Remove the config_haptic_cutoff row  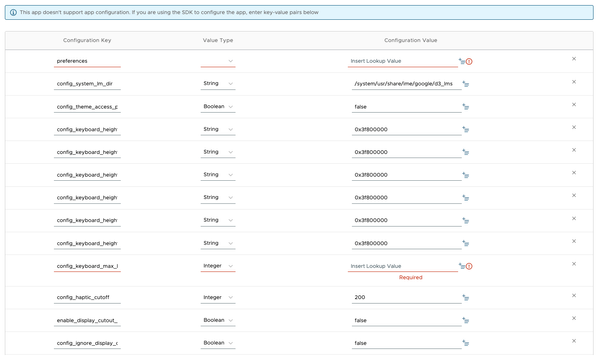point(574,296)
